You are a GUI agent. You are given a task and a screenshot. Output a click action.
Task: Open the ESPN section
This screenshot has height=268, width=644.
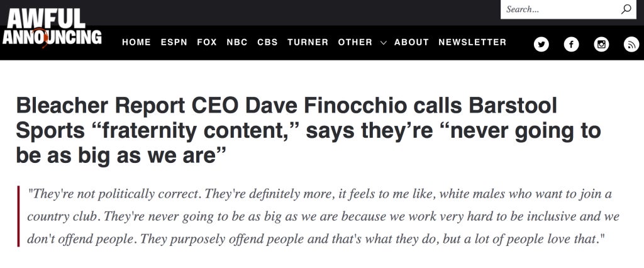174,42
